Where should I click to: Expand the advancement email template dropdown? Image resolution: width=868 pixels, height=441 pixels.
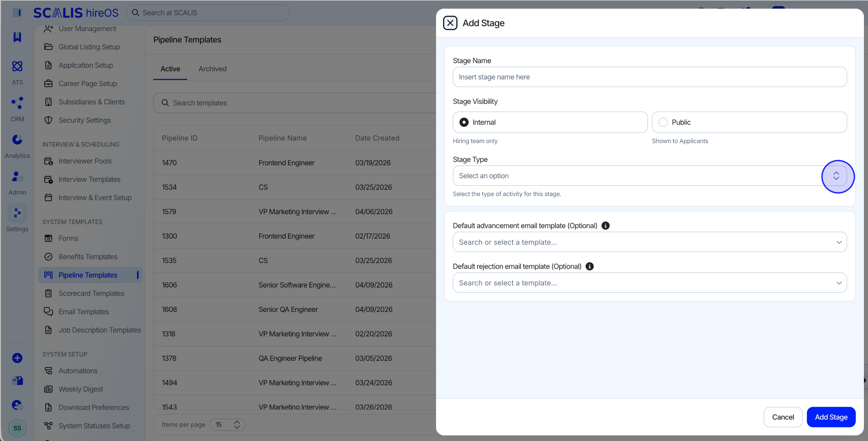tap(839, 242)
